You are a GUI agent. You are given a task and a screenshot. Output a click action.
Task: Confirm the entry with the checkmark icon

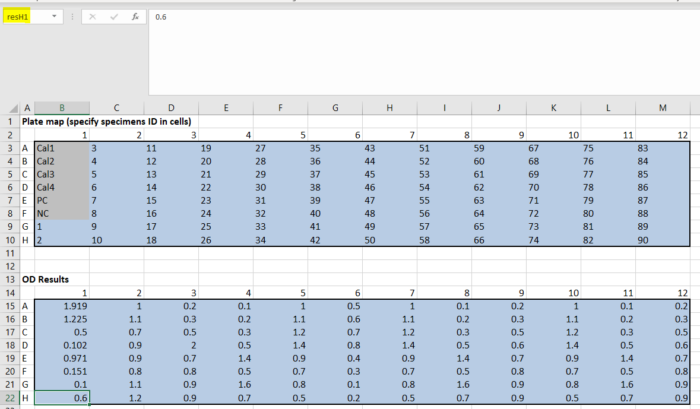[x=114, y=17]
